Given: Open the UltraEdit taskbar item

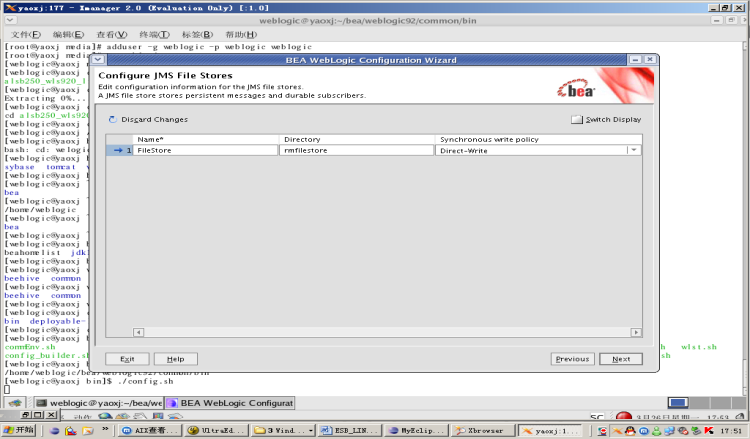Looking at the screenshot, I should [216, 430].
